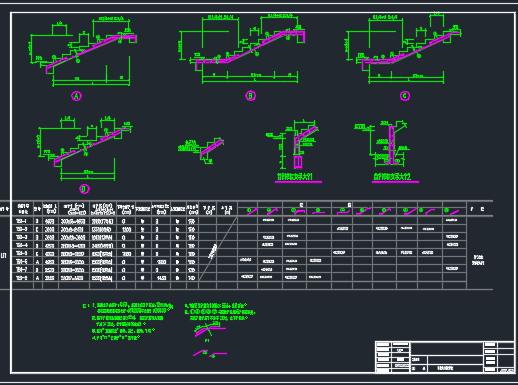Image resolution: width=518 pixels, height=385 pixels.
Task: Select the diagonal line crossing the schedule table
Action: click(218, 249)
